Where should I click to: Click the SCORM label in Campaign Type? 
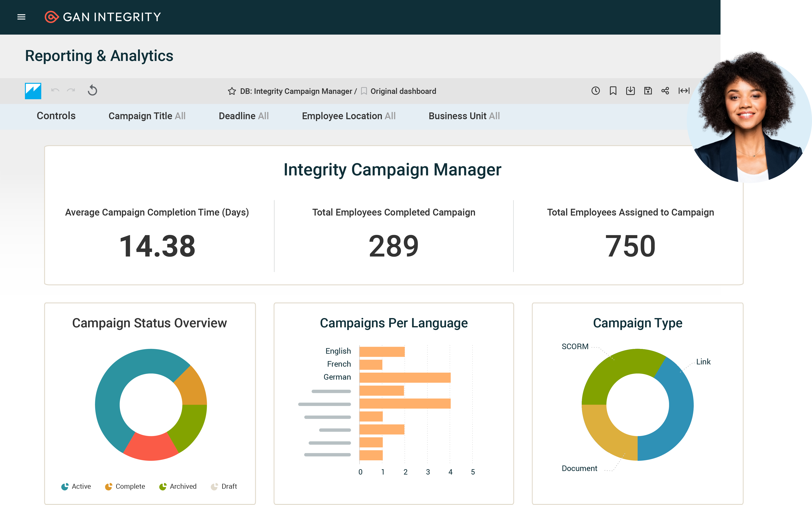click(575, 347)
